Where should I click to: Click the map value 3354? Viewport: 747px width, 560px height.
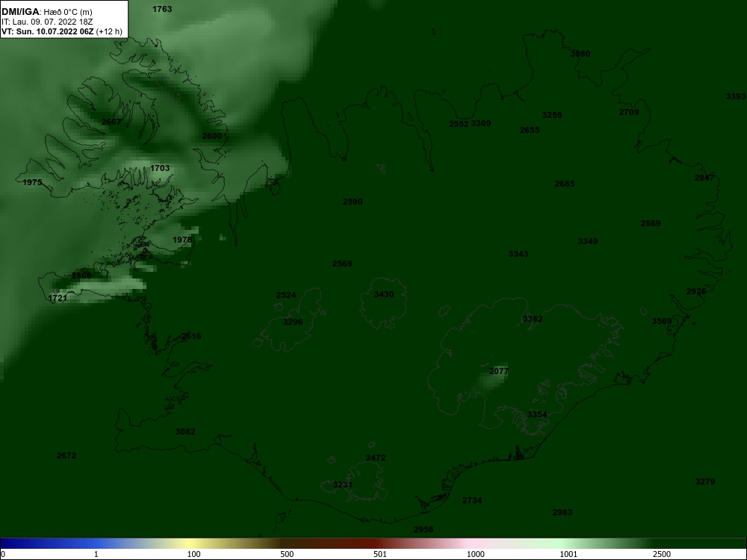click(537, 414)
